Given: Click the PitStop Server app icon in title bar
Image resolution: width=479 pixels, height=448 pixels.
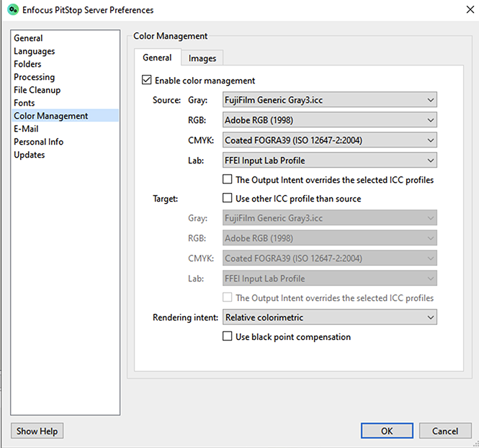Looking at the screenshot, I should 12,10.
